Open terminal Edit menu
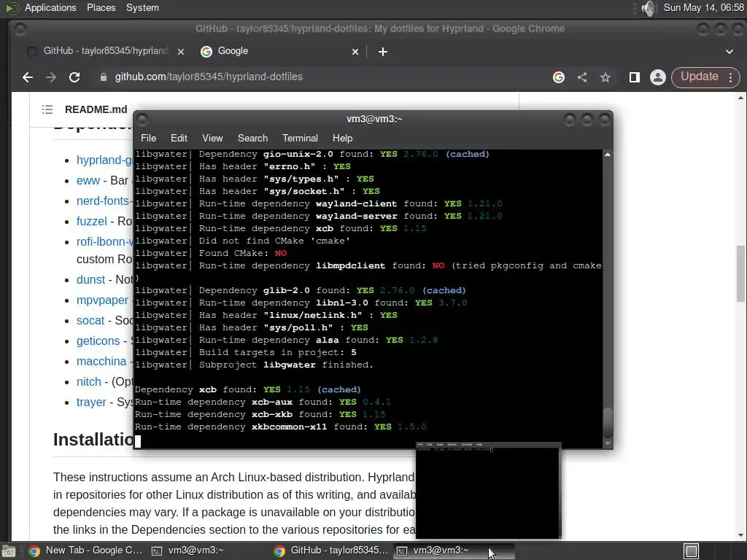Screen dimensions: 747x560 point(179,138)
